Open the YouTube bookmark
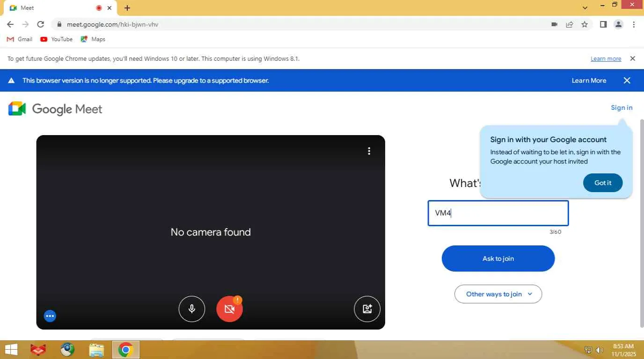Screen dimensions: 644x359 [56, 39]
